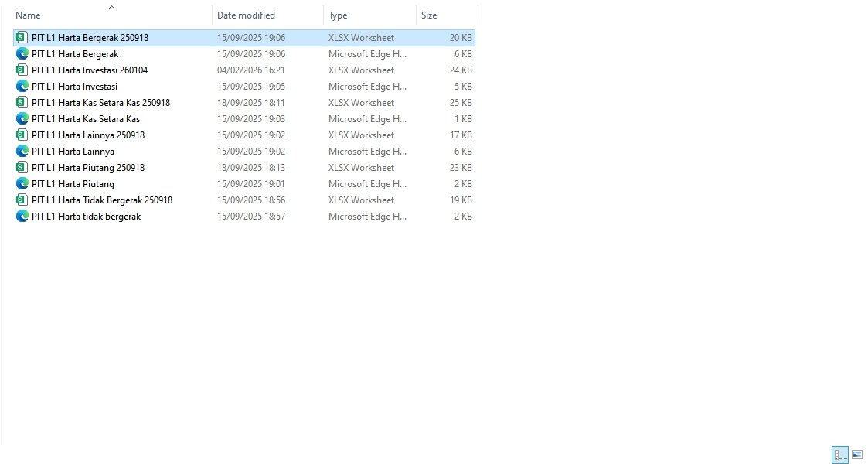868x464 pixels.
Task: Click the spreadsheet icon of Harta Tidak Bergerak 250918
Action: point(22,200)
